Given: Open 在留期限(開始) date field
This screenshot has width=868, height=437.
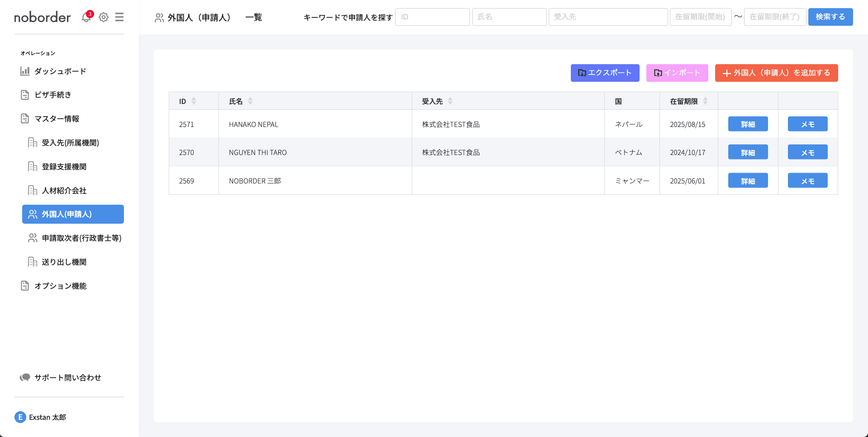Looking at the screenshot, I should (x=701, y=17).
